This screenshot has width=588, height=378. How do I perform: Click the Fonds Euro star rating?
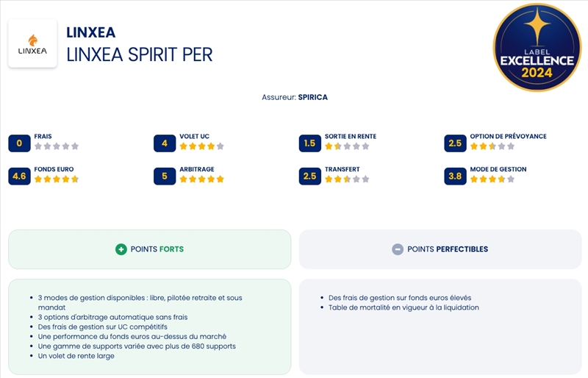pos(57,179)
